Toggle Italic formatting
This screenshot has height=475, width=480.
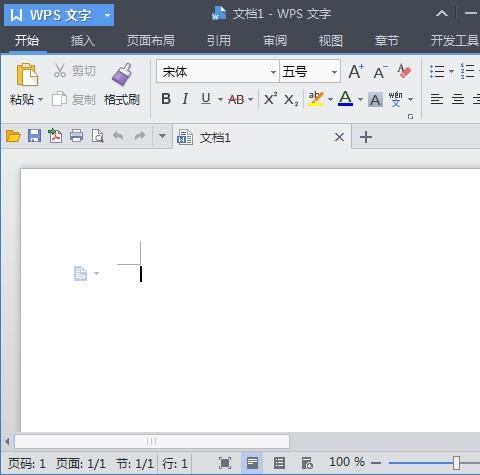click(x=185, y=99)
